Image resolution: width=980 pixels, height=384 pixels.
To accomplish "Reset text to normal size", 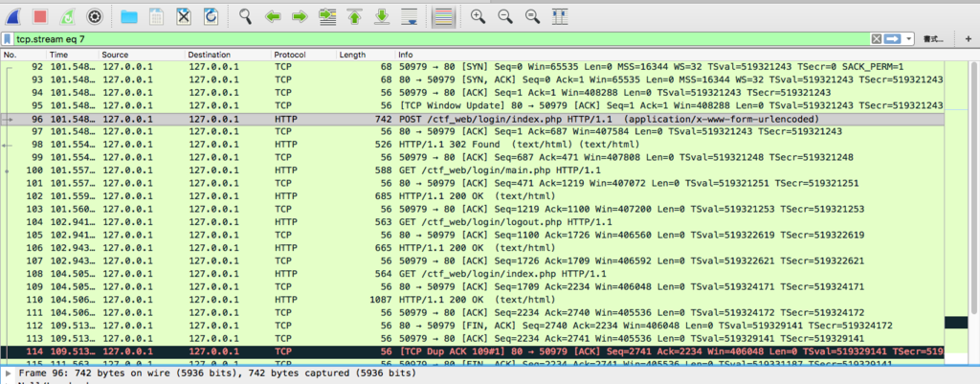I will 532,16.
